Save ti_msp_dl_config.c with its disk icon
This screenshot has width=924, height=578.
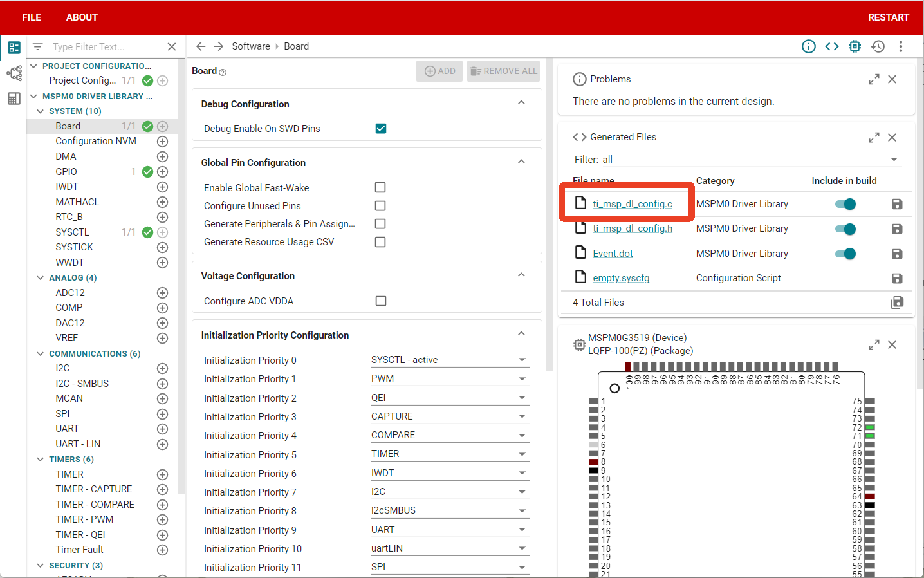897,204
